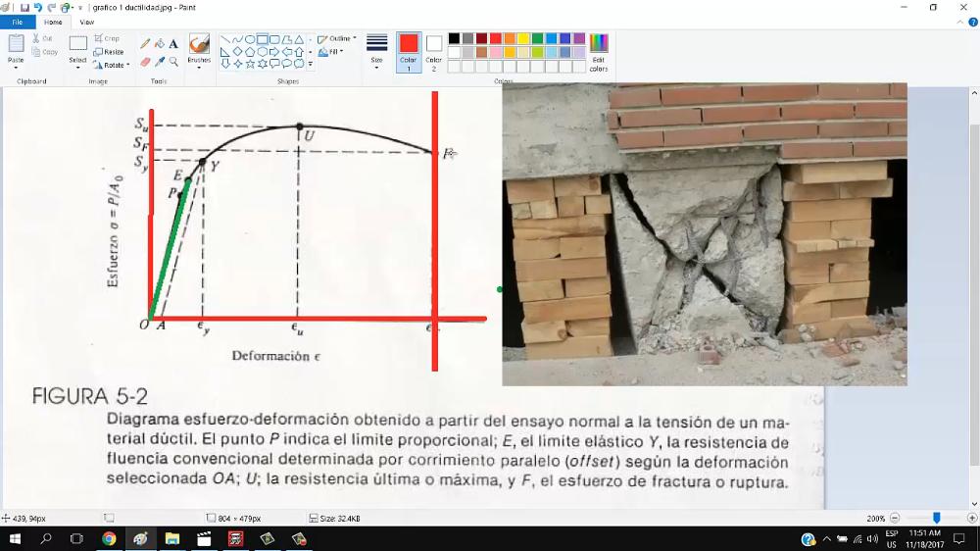Choose the Line shape

[x=225, y=39]
